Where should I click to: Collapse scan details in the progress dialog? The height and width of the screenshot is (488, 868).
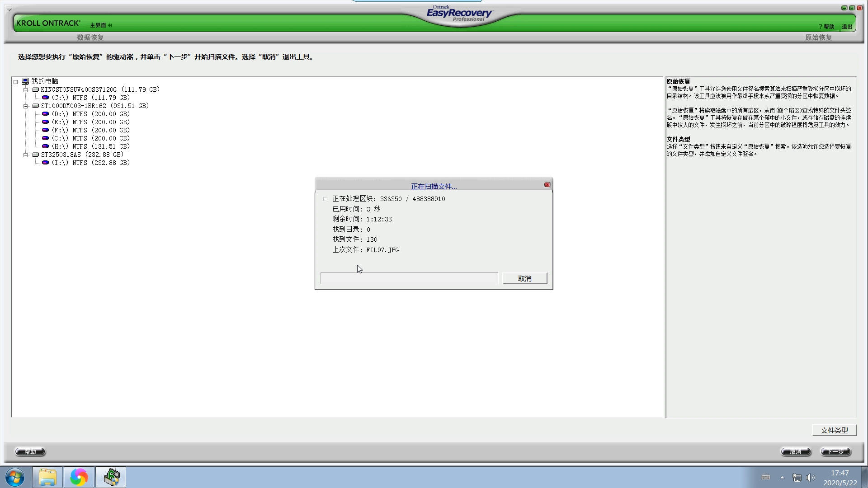tap(325, 199)
